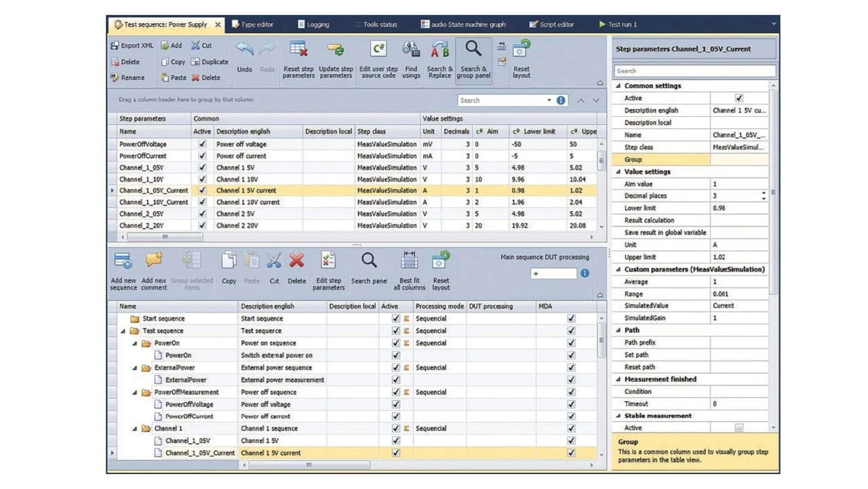Click the Export XML button
The height and width of the screenshot is (489, 868).
132,45
